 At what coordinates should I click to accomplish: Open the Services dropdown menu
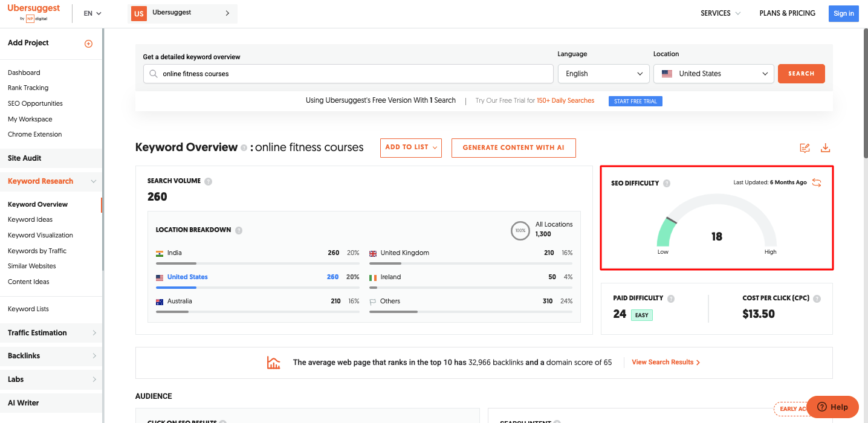[721, 13]
